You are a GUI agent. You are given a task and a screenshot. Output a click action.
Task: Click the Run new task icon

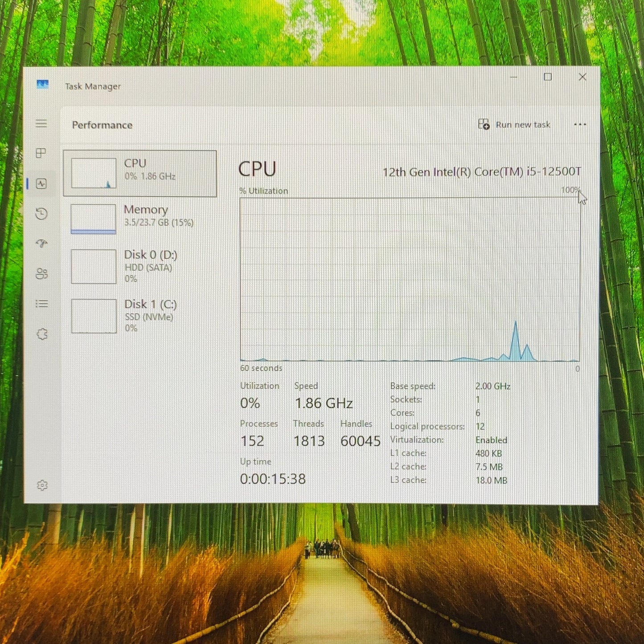(484, 124)
